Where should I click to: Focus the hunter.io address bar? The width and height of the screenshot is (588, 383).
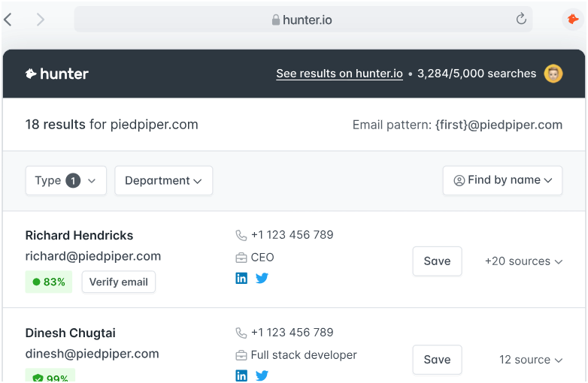coord(303,19)
